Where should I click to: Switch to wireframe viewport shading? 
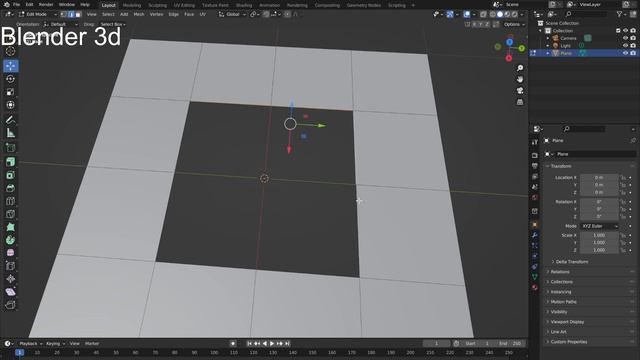pos(493,14)
